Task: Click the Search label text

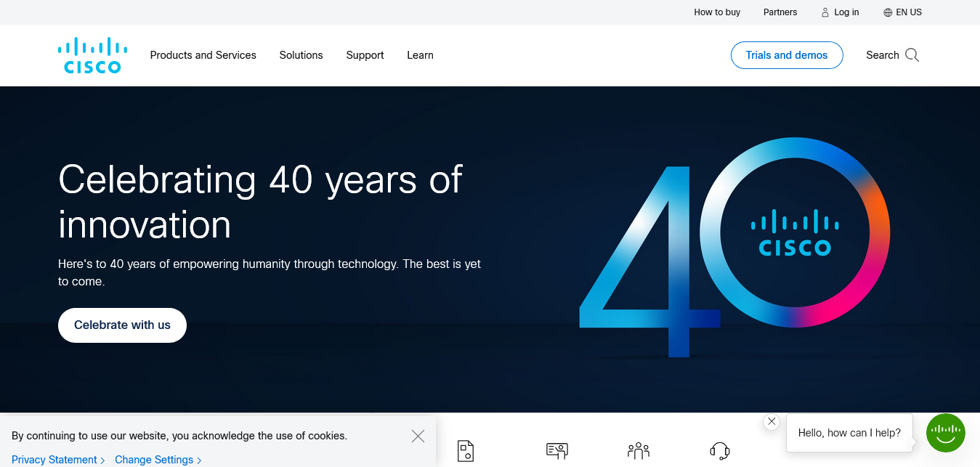Action: click(x=883, y=55)
